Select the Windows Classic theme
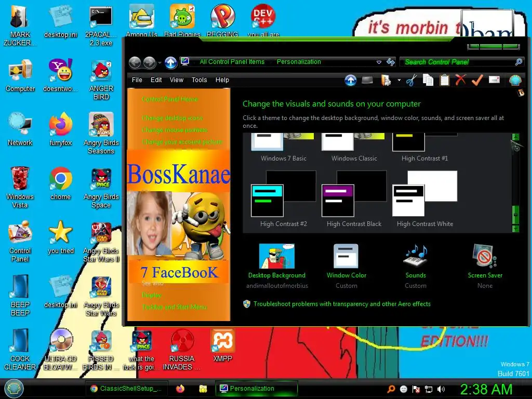The height and width of the screenshot is (399, 532). pos(354,148)
